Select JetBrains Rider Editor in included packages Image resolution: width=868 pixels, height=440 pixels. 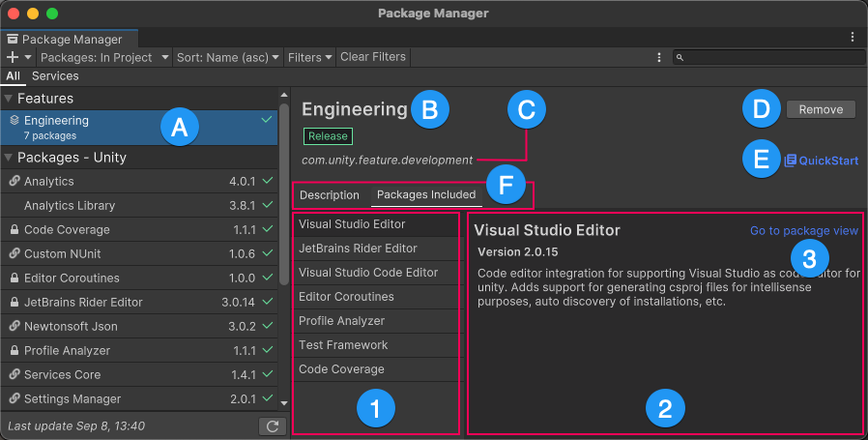[x=358, y=249]
